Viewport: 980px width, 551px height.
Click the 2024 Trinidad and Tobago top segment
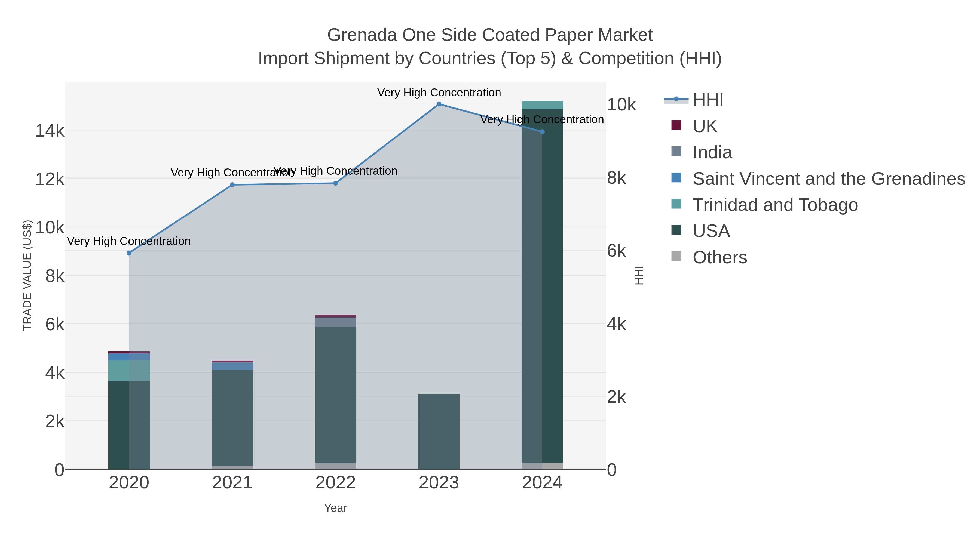pos(542,105)
